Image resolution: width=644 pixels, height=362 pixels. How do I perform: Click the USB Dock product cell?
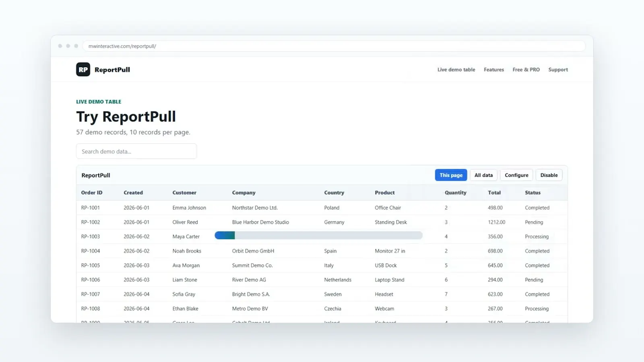[386, 265]
